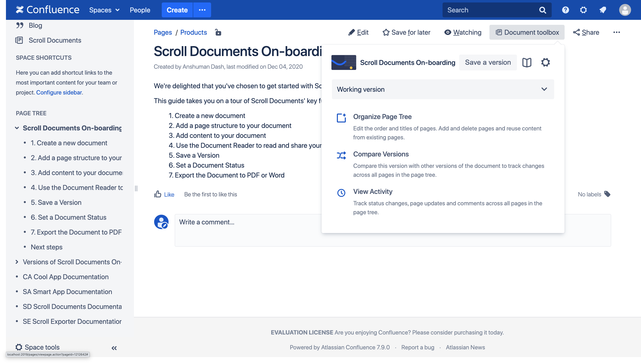
Task: Open document settings gear in toolbox panel
Action: point(545,62)
